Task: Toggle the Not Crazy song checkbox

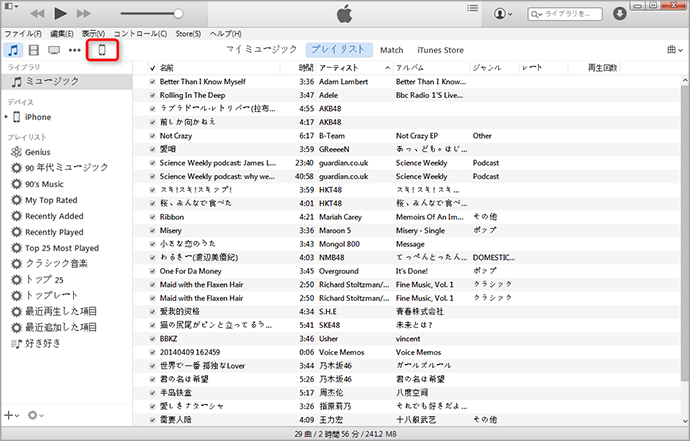Action: tap(152, 136)
